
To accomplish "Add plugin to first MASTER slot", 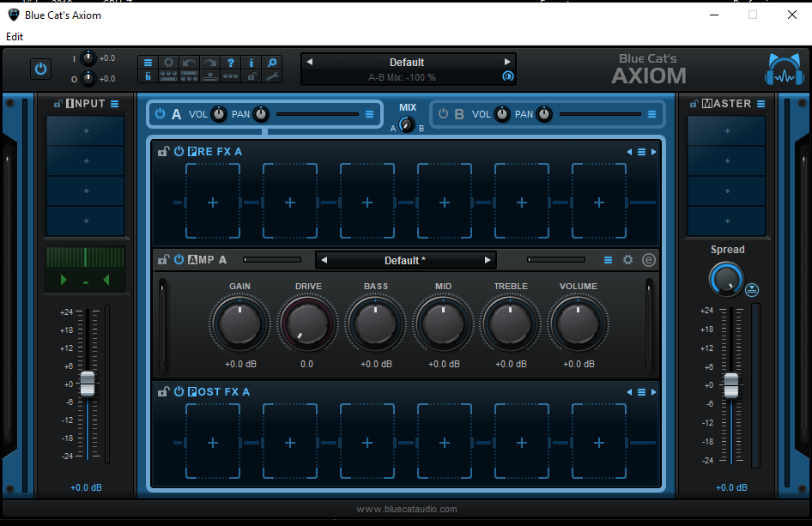I will [726, 131].
